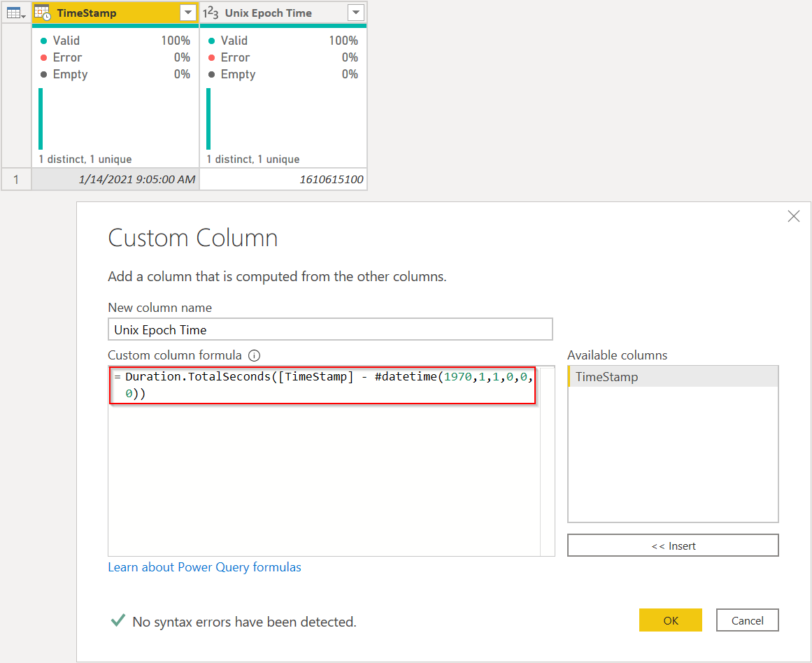
Task: Click the 1/14/2021 9:05:00 AM cell
Action: click(x=115, y=179)
